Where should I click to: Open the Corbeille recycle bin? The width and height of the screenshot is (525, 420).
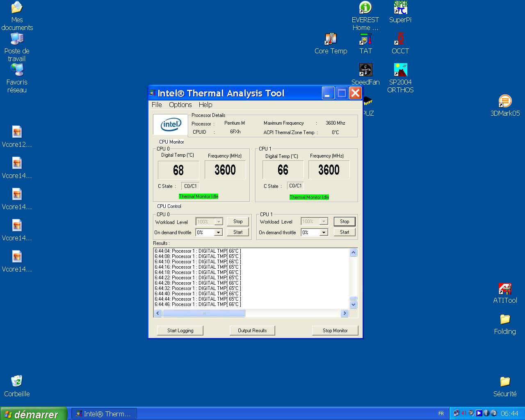pyautogui.click(x=17, y=381)
